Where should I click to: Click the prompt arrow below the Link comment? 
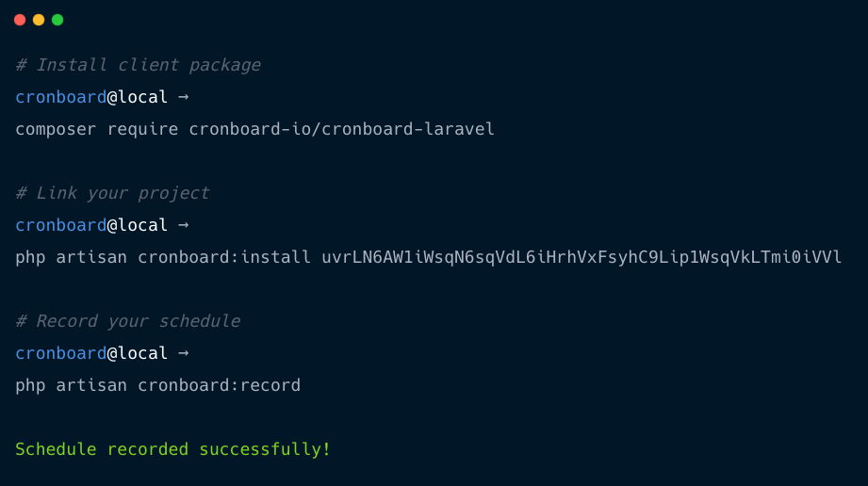pyautogui.click(x=183, y=225)
